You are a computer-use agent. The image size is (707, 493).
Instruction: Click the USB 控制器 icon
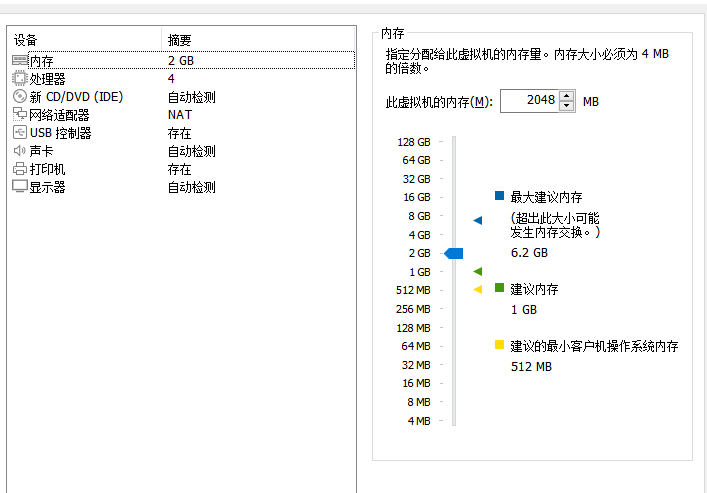20,133
